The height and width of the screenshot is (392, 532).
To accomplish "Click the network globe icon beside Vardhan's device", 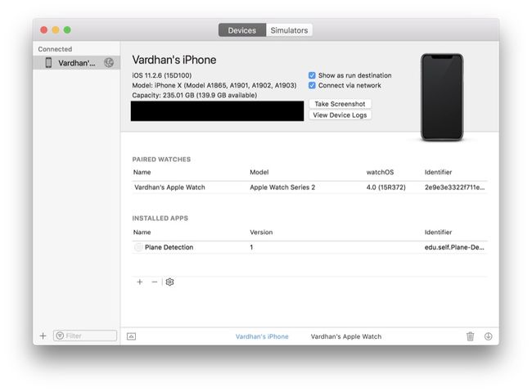I will click(x=109, y=62).
